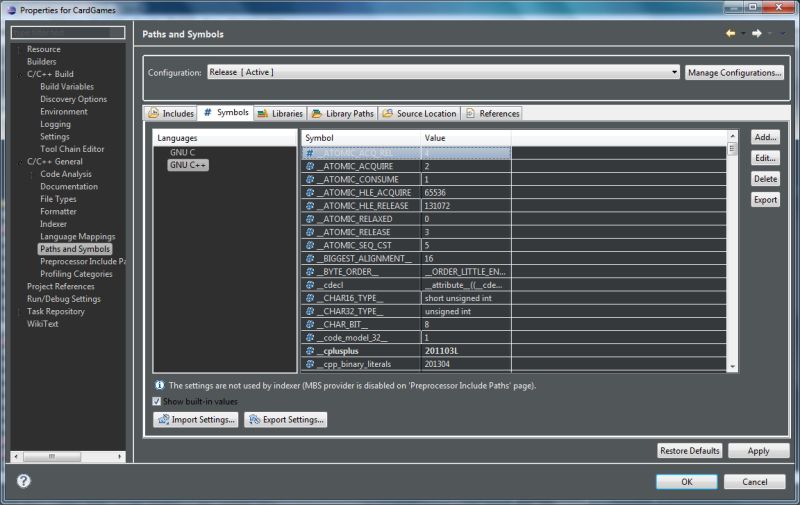Image resolution: width=800 pixels, height=505 pixels.
Task: Click symbol icon next to __ATOMIC_ACQUIRE
Action: point(310,166)
